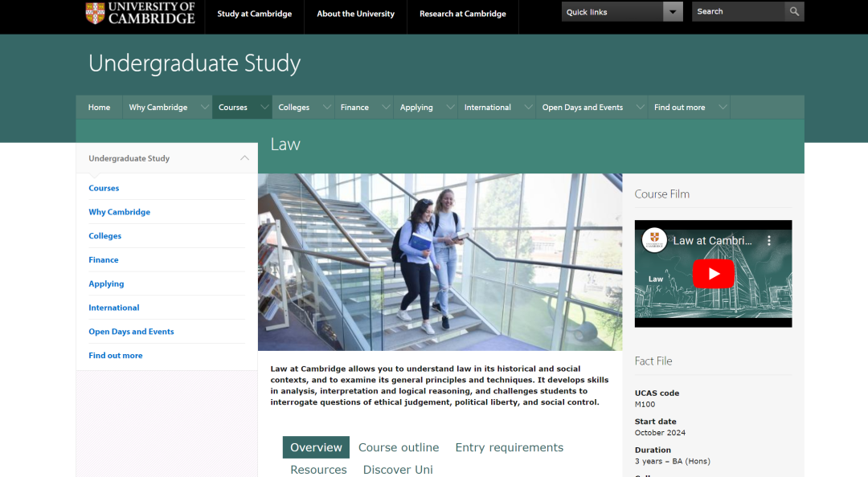Click the search magnifying glass icon
Viewport: 868px width, 477px height.
[x=794, y=11]
